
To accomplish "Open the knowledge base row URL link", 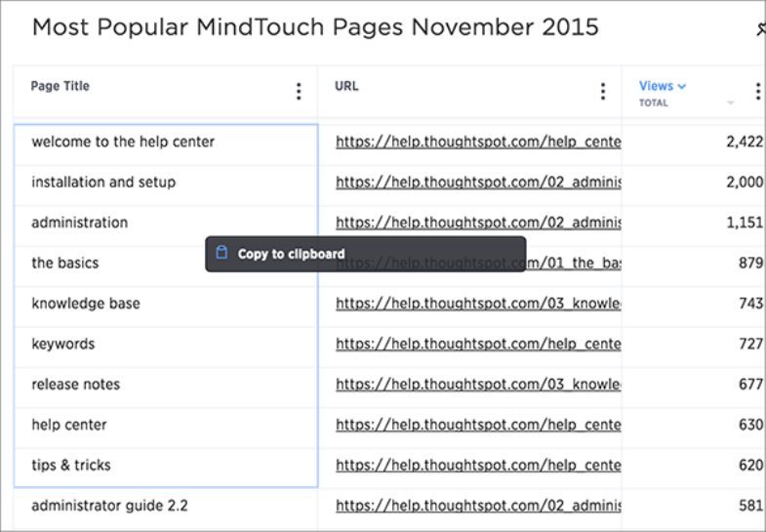I will pos(478,304).
